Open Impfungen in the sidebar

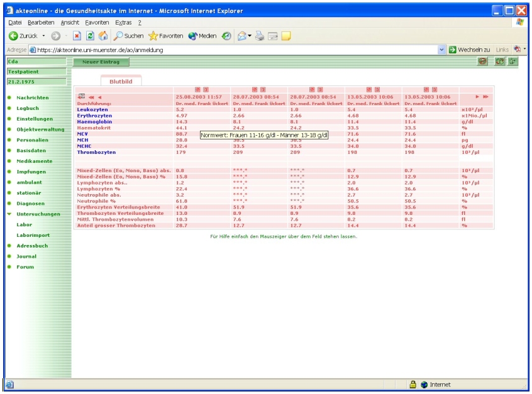coord(31,172)
